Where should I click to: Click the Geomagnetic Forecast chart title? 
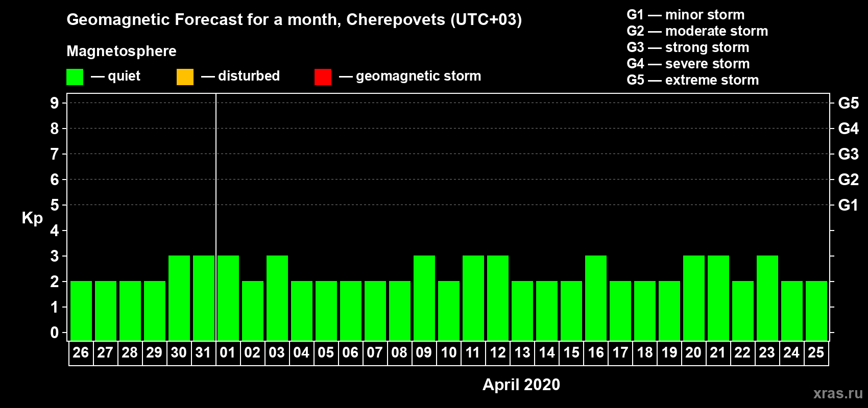coord(294,19)
